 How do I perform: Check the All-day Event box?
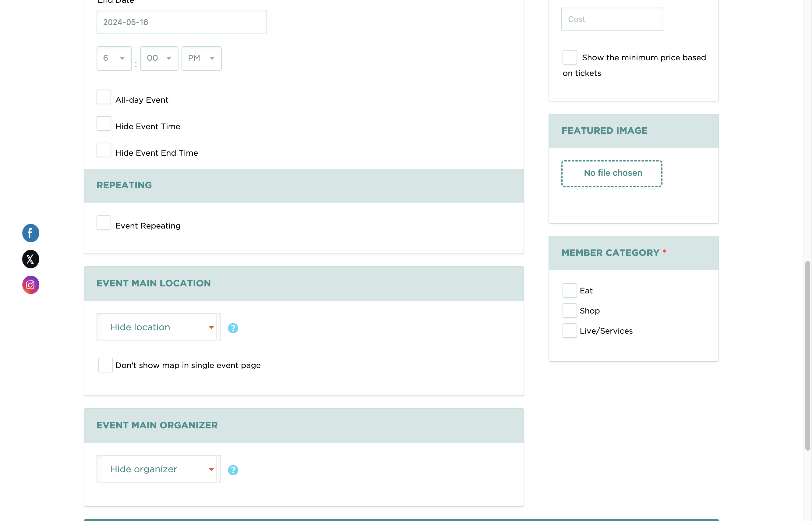(104, 97)
